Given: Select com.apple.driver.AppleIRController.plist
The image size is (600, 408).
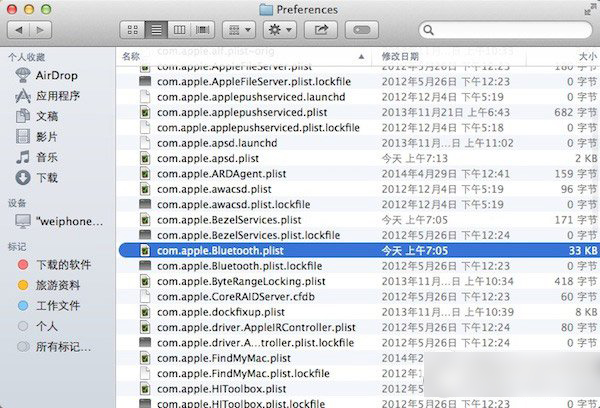Looking at the screenshot, I should (358, 327).
